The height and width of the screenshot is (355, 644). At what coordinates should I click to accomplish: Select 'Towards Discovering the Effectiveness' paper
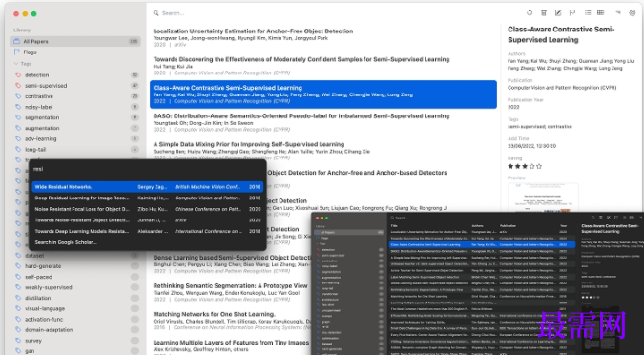(x=323, y=66)
